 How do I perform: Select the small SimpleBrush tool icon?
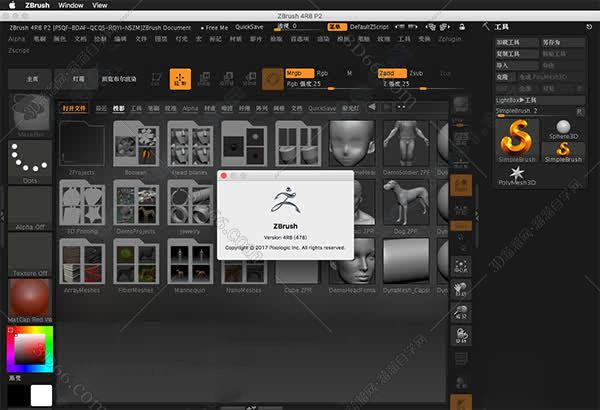pos(563,152)
